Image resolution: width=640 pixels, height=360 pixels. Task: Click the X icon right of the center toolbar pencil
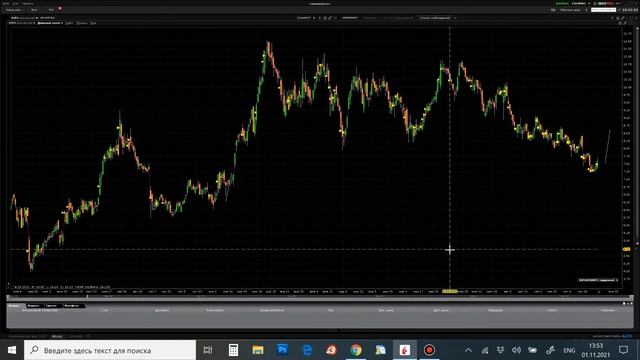[x=336, y=18]
